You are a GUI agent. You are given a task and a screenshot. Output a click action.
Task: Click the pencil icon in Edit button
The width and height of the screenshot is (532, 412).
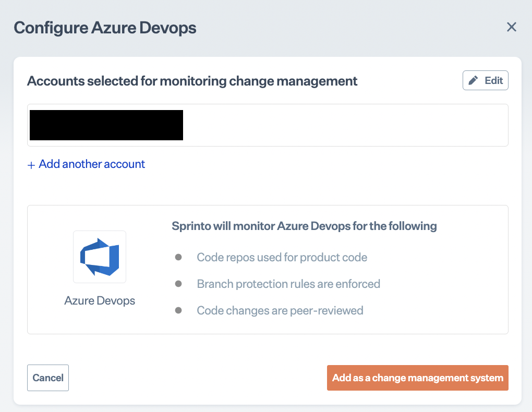pyautogui.click(x=474, y=80)
